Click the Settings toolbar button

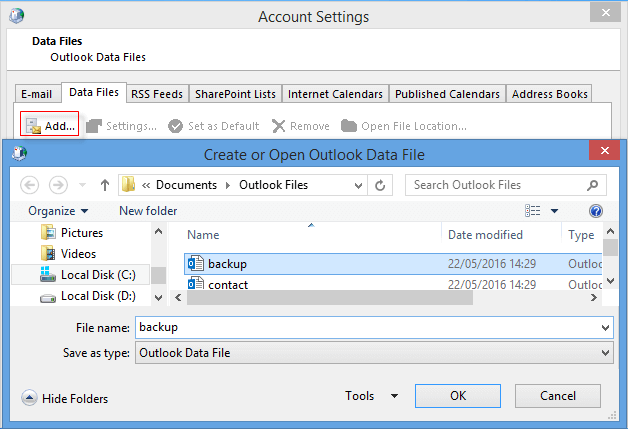121,126
